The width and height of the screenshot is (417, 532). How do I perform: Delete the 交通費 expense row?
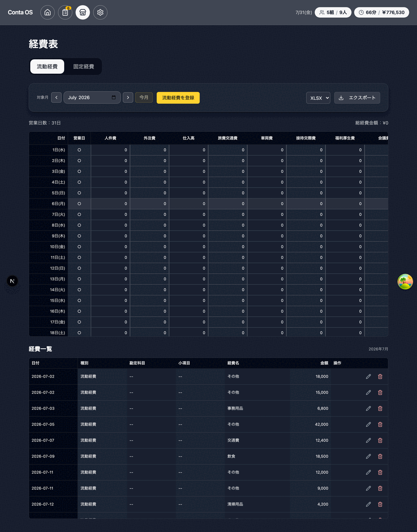click(x=380, y=440)
